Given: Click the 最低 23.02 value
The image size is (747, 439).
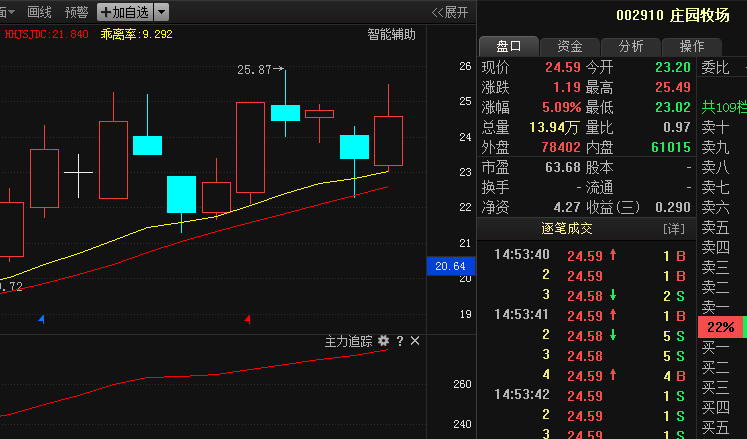Looking at the screenshot, I should click(673, 107).
